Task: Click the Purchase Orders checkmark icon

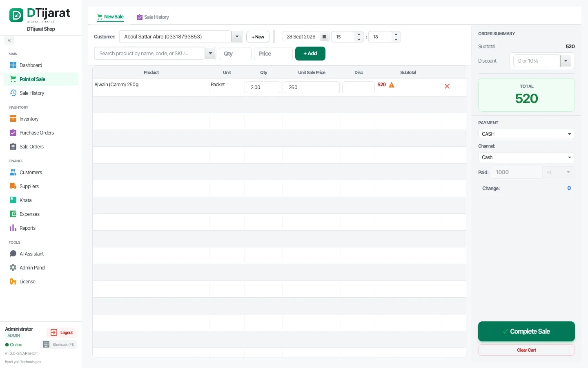Action: point(13,132)
